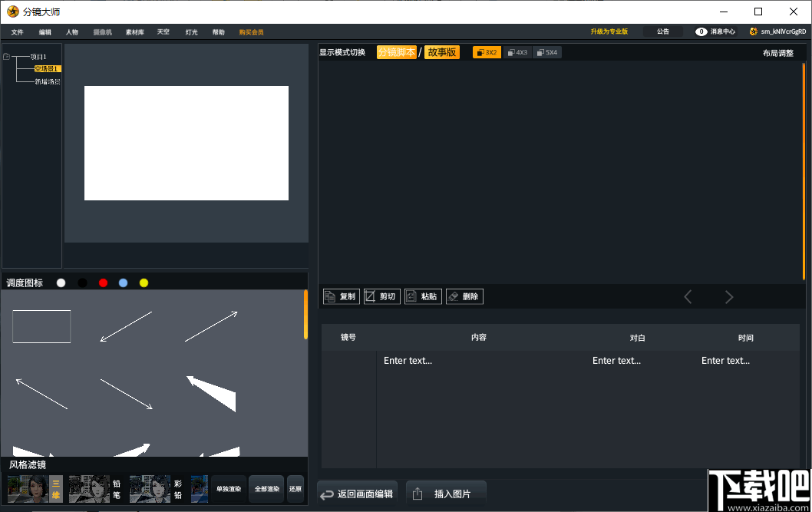Click the 删除 delete eraser icon
812x512 pixels.
click(x=464, y=296)
